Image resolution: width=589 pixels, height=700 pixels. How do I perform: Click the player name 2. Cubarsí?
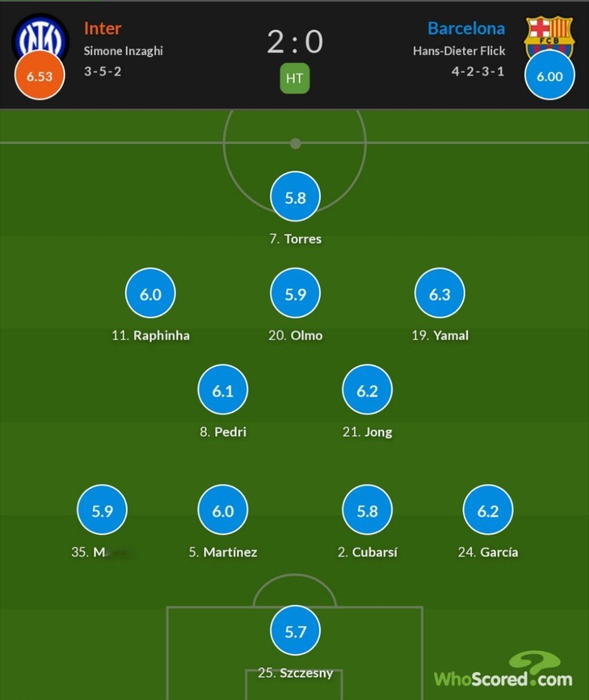[x=367, y=552]
